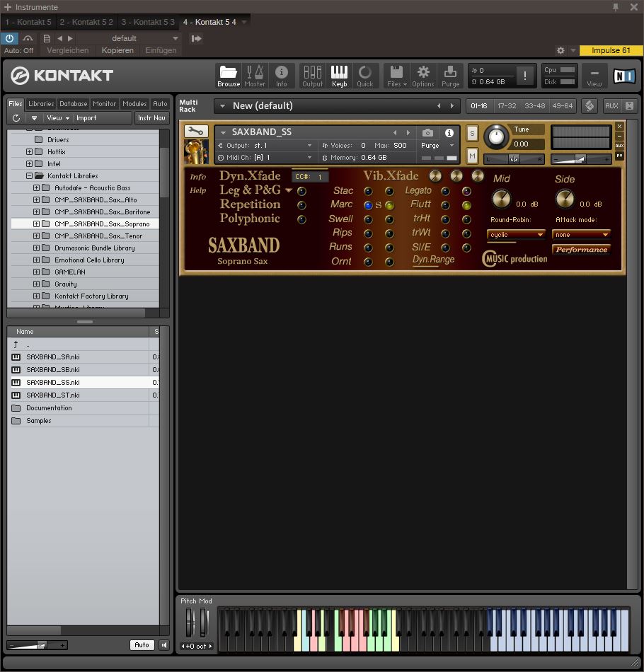This screenshot has height=672, width=644.
Task: Toggle the blue Marc articulation button
Action: click(x=368, y=205)
